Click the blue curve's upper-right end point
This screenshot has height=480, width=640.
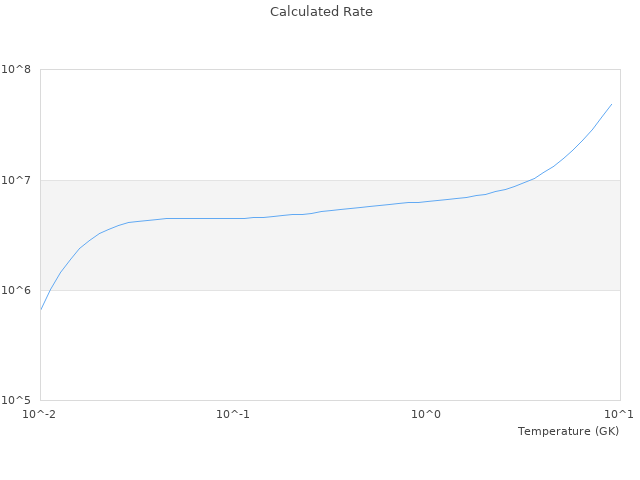[611, 104]
